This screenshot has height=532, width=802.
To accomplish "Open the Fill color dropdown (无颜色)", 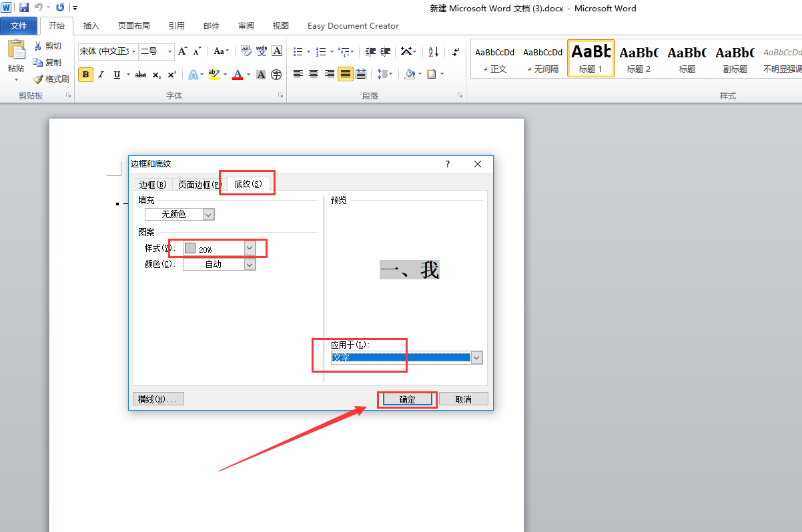I will tap(209, 215).
